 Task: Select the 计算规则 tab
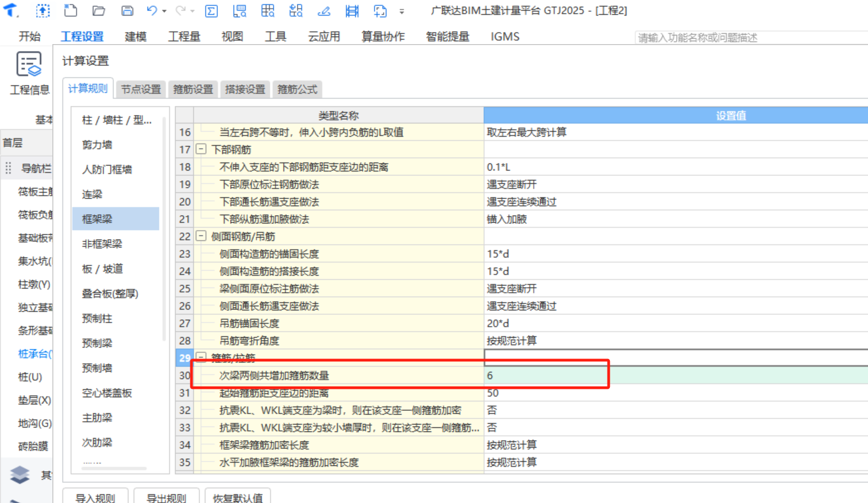coord(88,89)
